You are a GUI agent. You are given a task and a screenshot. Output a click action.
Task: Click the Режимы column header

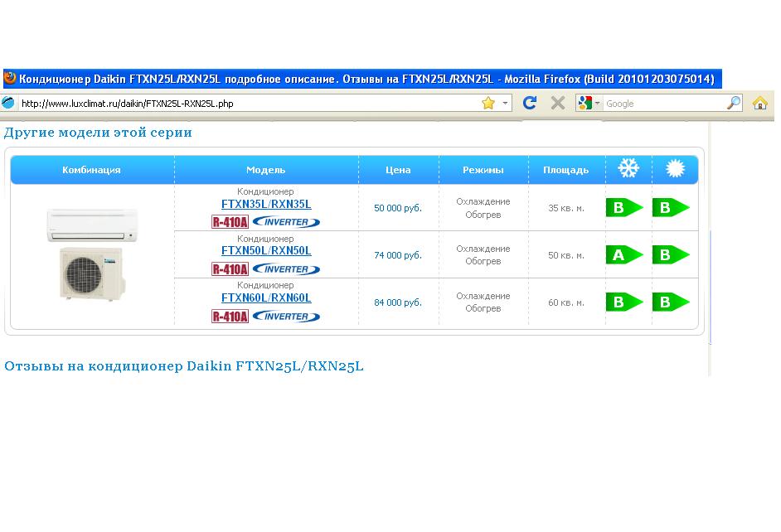click(483, 170)
